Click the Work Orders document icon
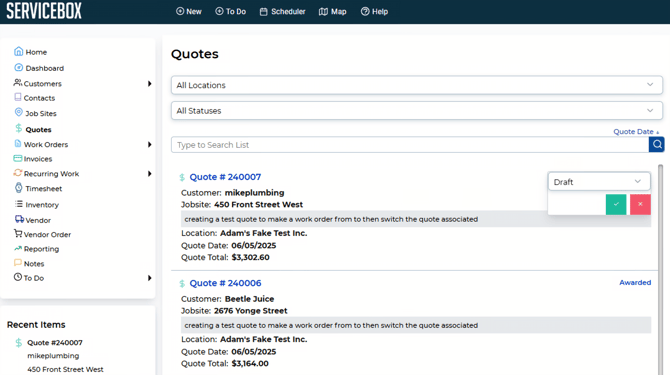The image size is (670, 375). tap(18, 144)
